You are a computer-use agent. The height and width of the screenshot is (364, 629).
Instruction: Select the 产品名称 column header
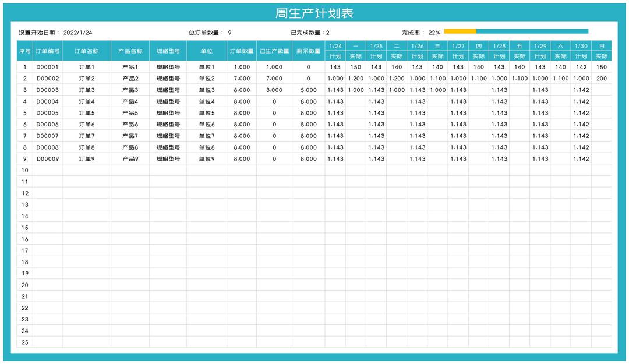(130, 51)
